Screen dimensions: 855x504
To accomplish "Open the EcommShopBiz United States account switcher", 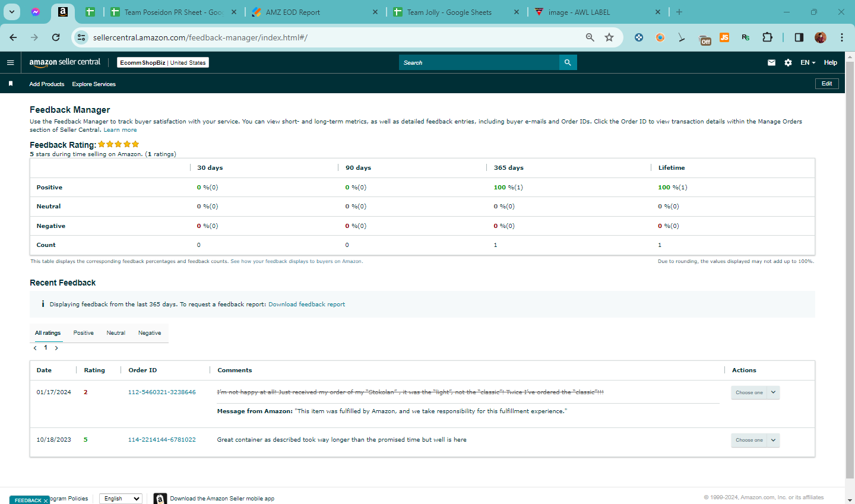I will click(x=163, y=62).
